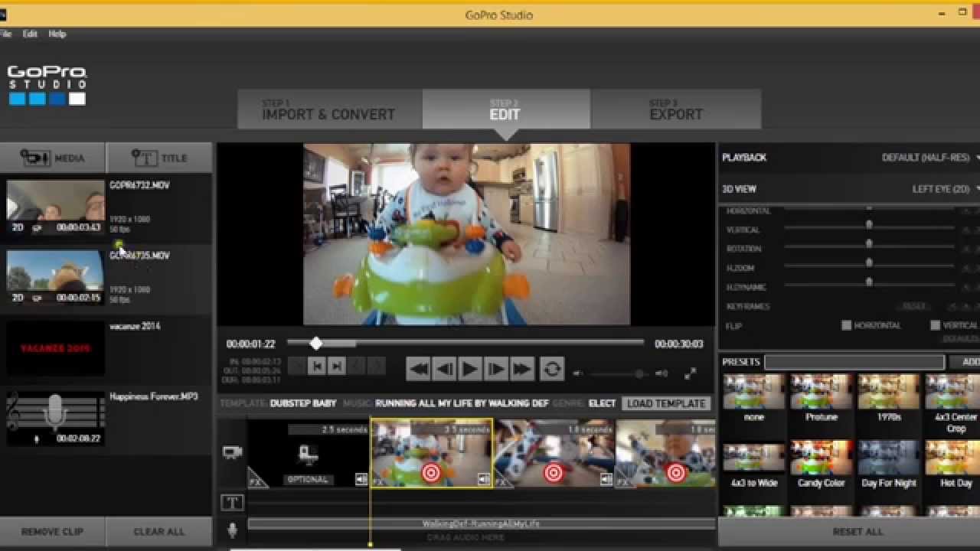Go to Step 3 Export tab
Viewport: 980px width, 551px height.
click(676, 109)
